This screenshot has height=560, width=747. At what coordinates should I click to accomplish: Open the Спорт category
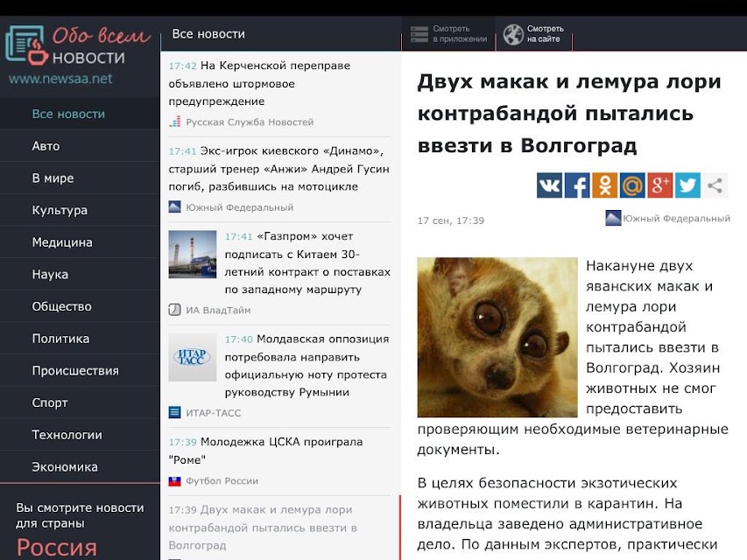click(80, 402)
